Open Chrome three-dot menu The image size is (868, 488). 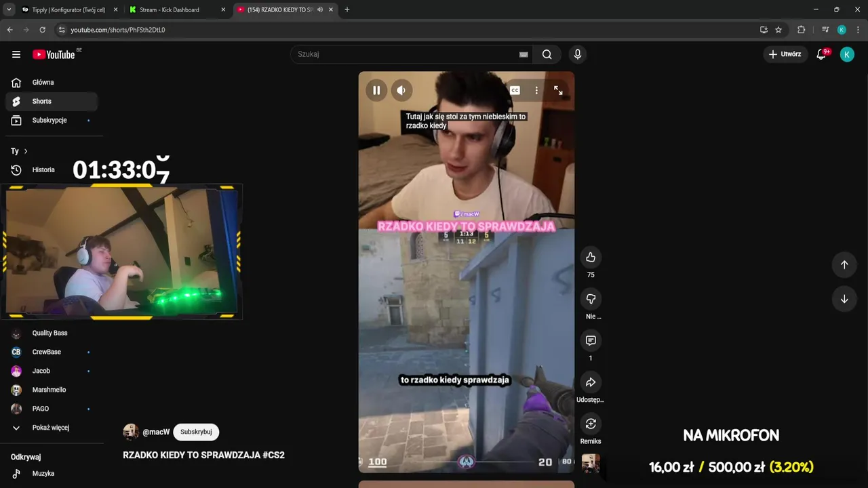(858, 30)
